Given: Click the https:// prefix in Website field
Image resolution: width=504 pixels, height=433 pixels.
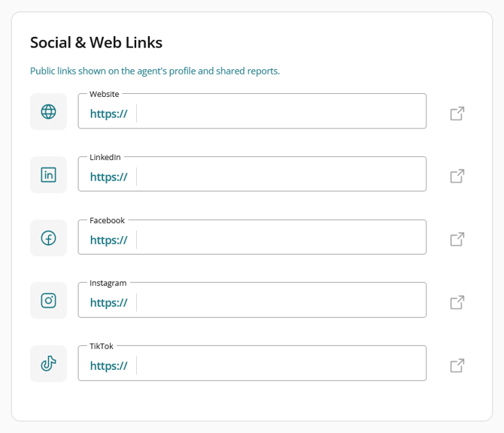Looking at the screenshot, I should coord(108,114).
